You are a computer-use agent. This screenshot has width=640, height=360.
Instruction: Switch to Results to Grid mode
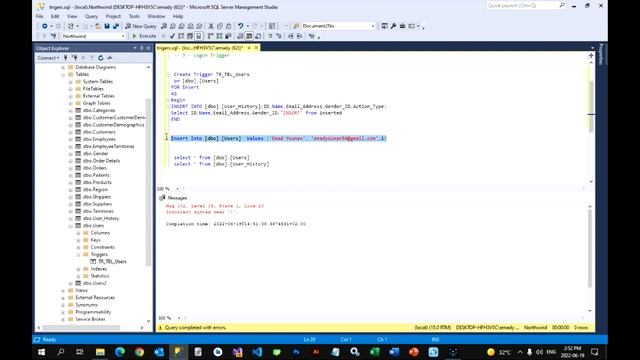249,36
